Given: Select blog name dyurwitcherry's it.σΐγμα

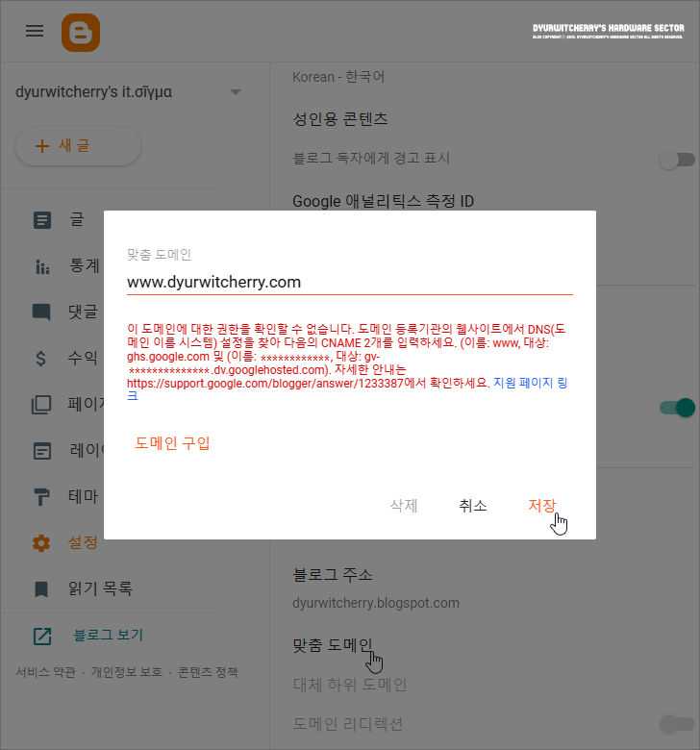Looking at the screenshot, I should click(x=94, y=92).
